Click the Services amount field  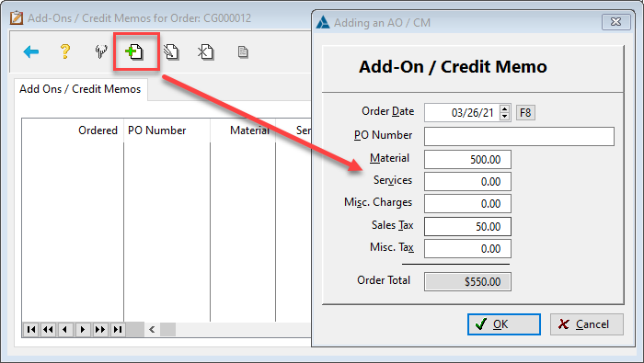pyautogui.click(x=467, y=182)
